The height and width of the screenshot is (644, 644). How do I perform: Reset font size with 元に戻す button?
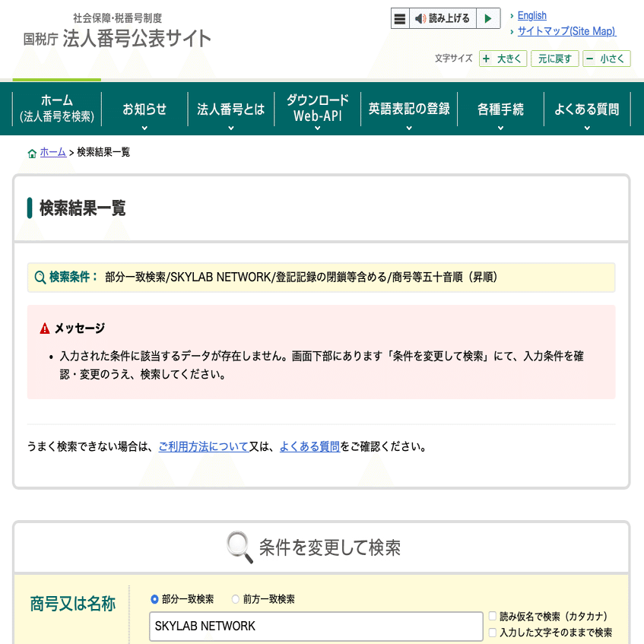coord(555,59)
